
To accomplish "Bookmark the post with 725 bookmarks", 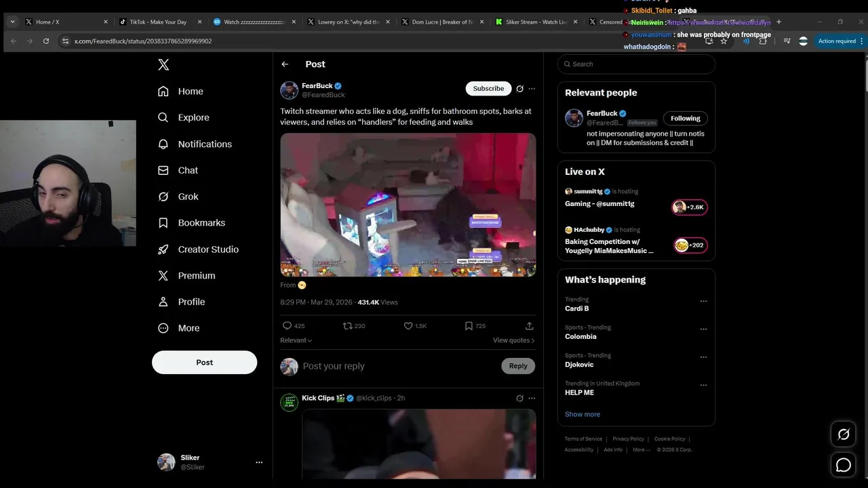I will (475, 326).
